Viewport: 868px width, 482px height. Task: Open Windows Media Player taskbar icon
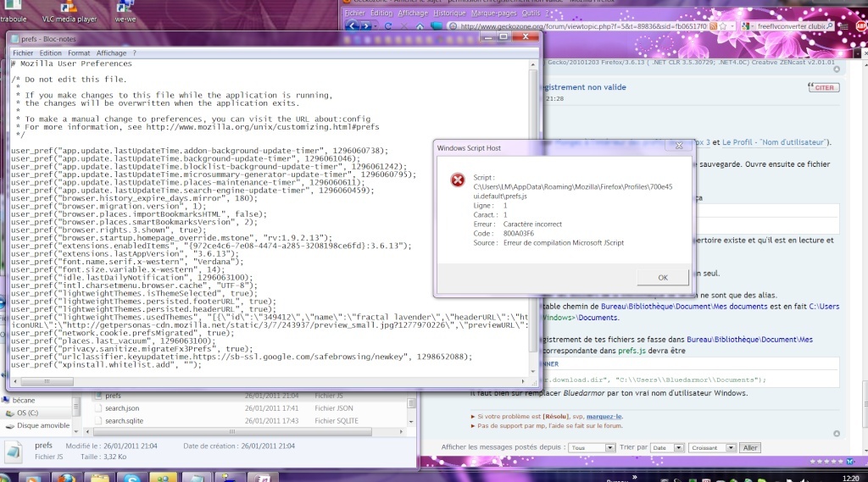click(x=32, y=478)
